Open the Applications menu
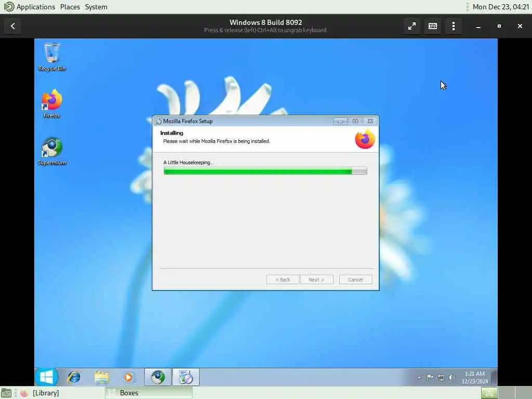 pos(36,7)
